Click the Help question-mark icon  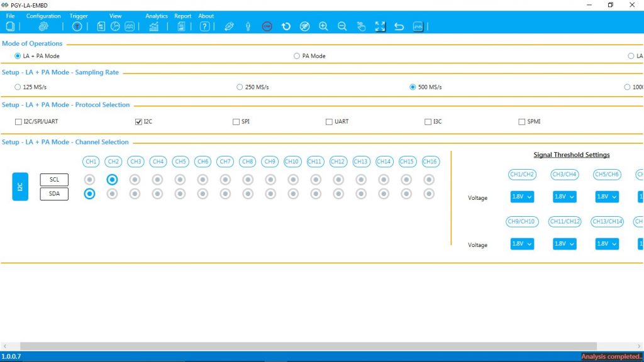click(205, 26)
